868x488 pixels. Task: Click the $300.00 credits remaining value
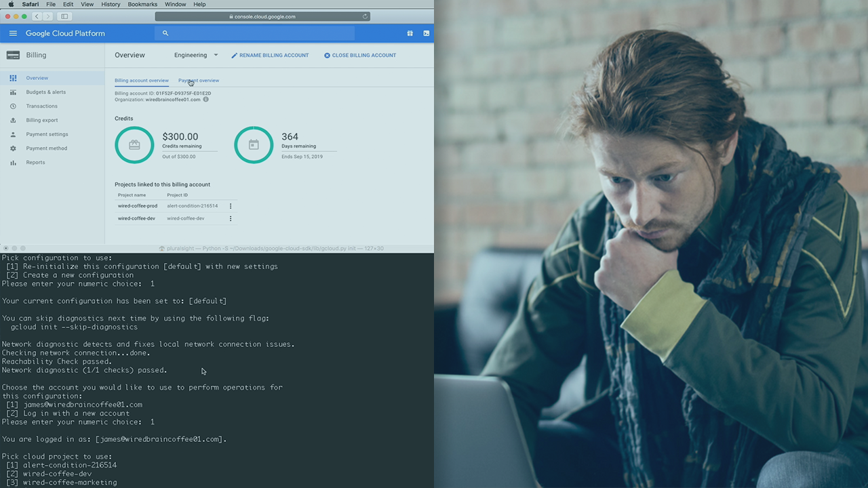point(180,137)
